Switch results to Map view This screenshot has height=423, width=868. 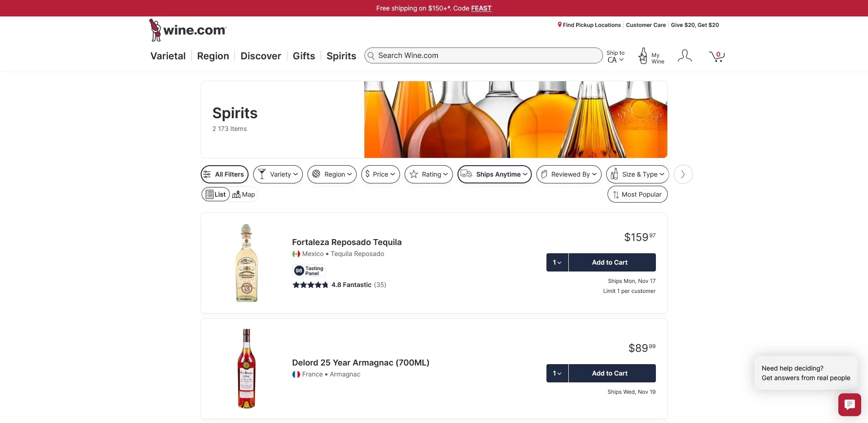coord(244,194)
